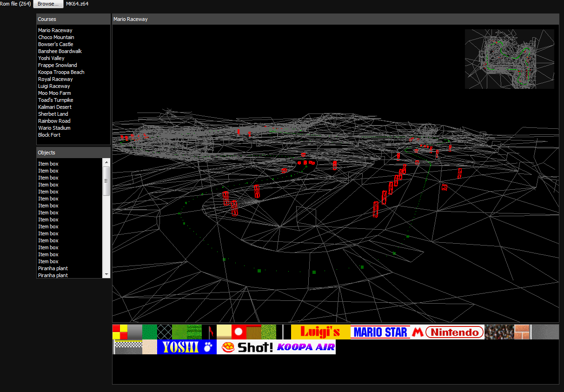Pick the red texture with white circle

(x=239, y=332)
